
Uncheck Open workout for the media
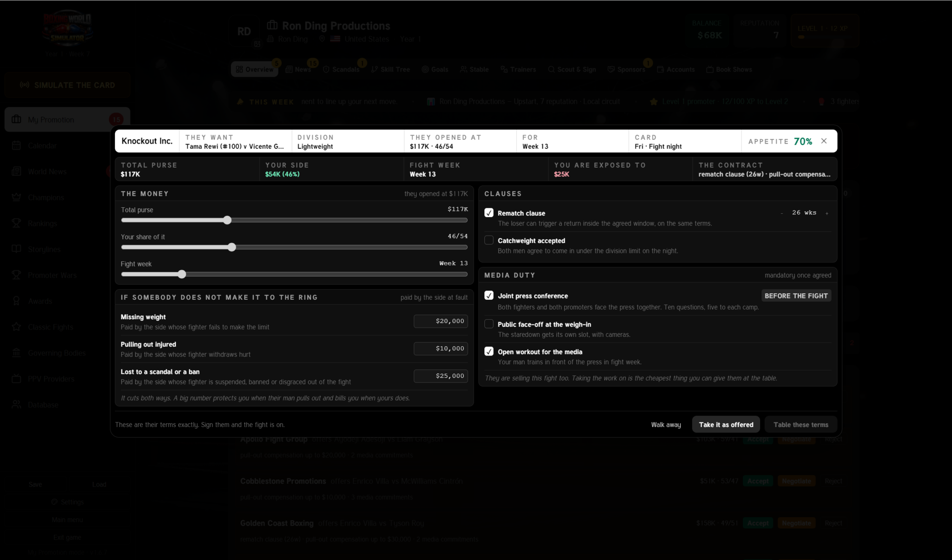click(489, 351)
